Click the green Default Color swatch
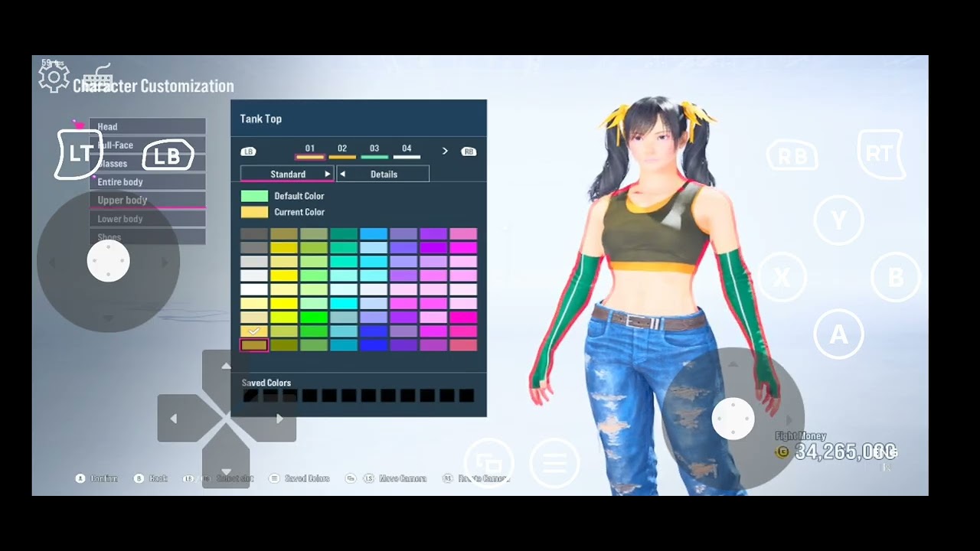Screen dimensions: 980x551 [x=254, y=196]
